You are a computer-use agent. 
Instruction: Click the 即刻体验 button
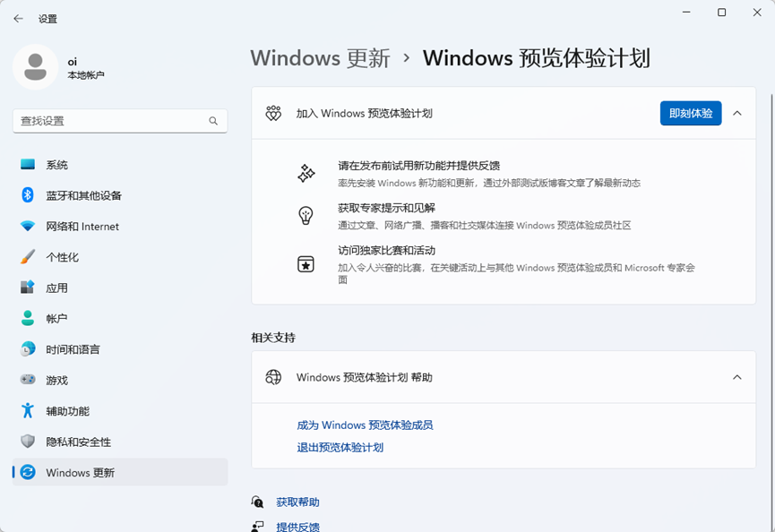pyautogui.click(x=691, y=114)
